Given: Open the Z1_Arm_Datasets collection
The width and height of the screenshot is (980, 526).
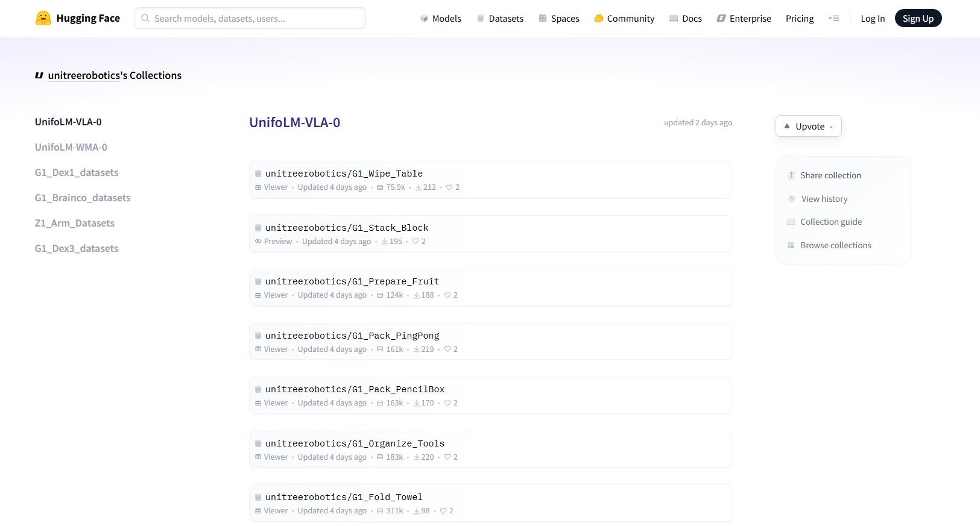Looking at the screenshot, I should (75, 223).
